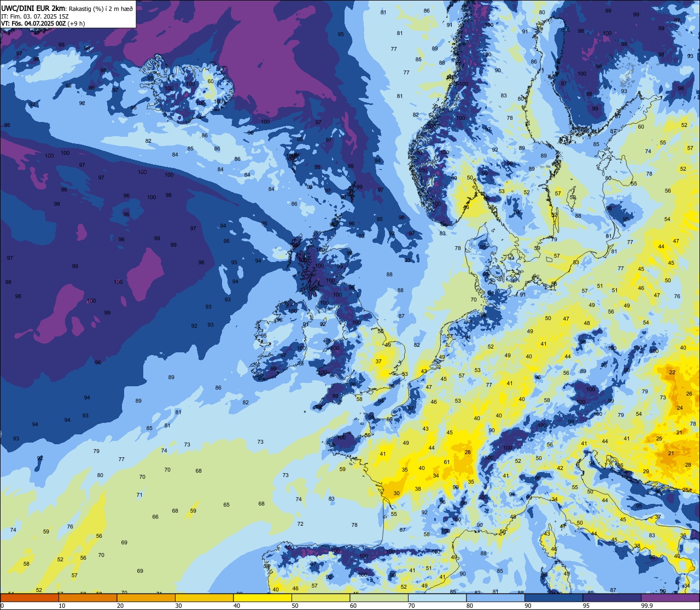Click the '10' legend tick label

click(62, 606)
